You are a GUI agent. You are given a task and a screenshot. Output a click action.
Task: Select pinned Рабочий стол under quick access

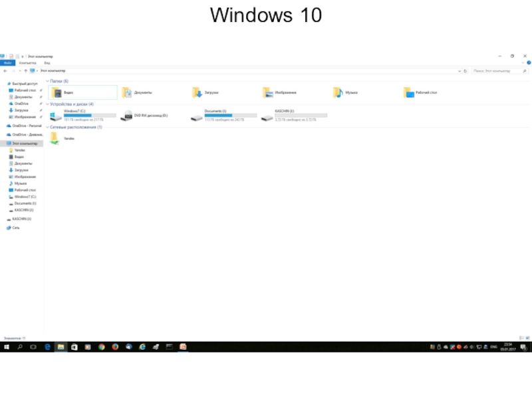pos(23,90)
